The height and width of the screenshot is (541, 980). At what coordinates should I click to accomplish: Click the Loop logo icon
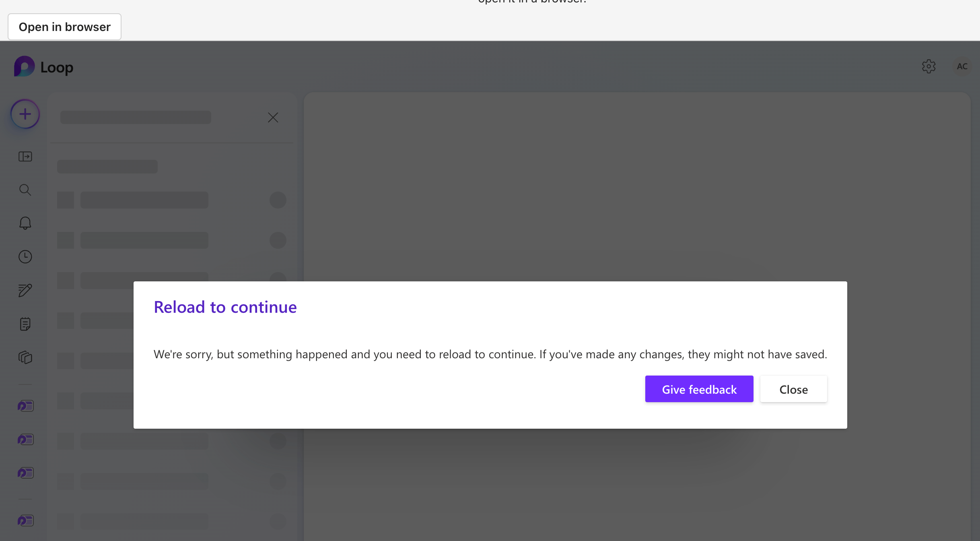click(x=24, y=66)
